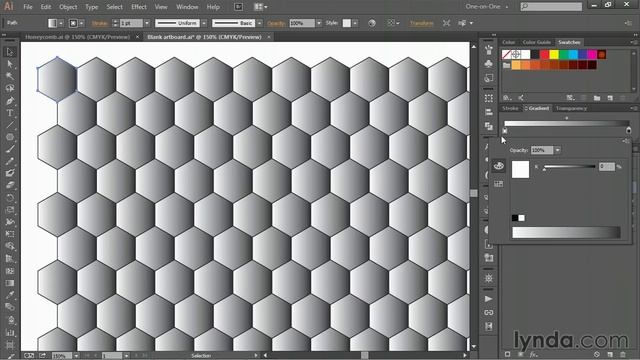Select the Mesh tool
The width and height of the screenshot is (640, 360).
[10, 271]
